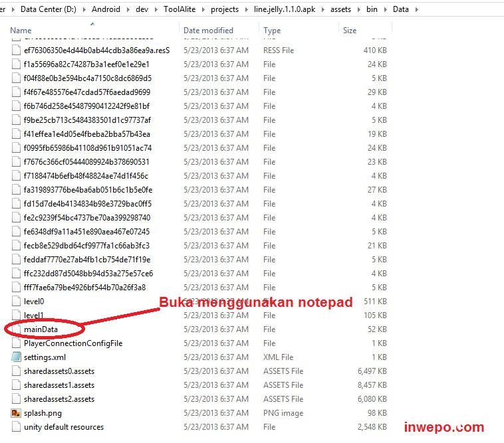The height and width of the screenshot is (443, 504).
Task: Sort files by the Size column header
Action: pos(349,30)
